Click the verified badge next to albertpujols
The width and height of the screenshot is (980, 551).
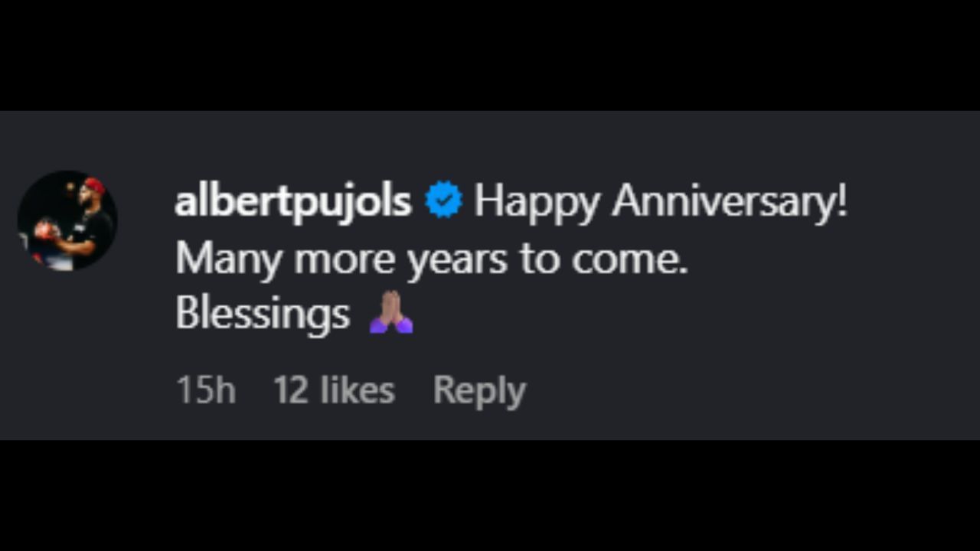444,199
